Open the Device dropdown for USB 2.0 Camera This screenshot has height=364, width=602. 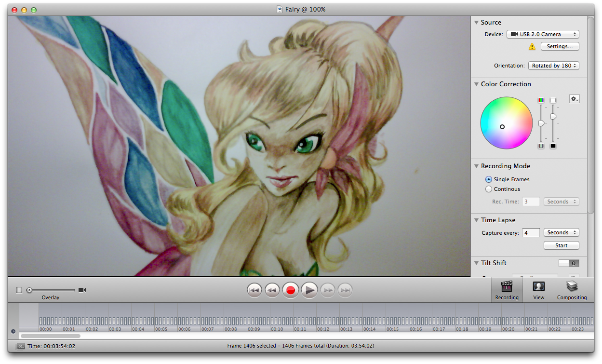pos(542,34)
